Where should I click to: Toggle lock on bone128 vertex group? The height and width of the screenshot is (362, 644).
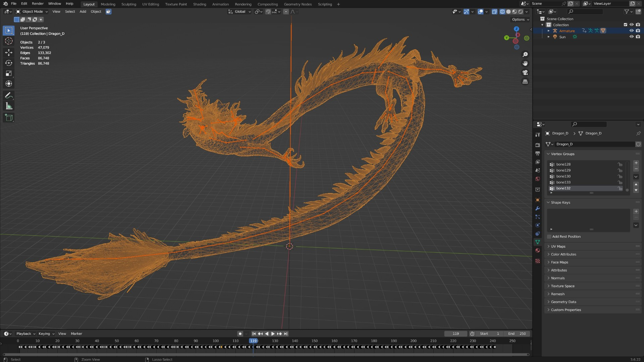620,164
